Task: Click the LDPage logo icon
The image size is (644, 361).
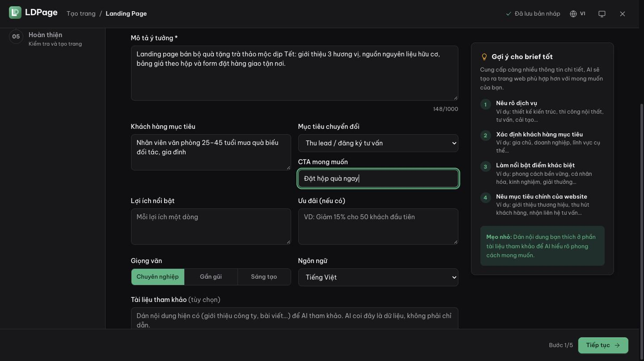Action: click(x=15, y=13)
